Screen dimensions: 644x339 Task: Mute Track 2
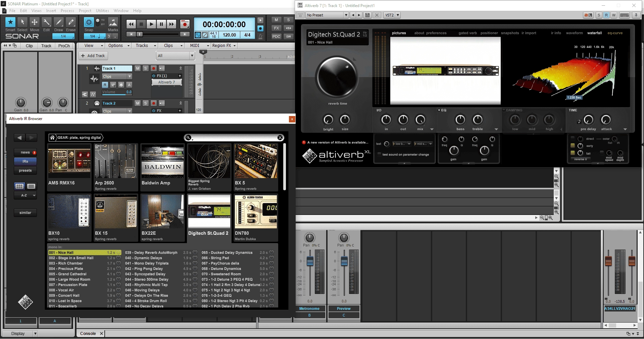pyautogui.click(x=138, y=103)
